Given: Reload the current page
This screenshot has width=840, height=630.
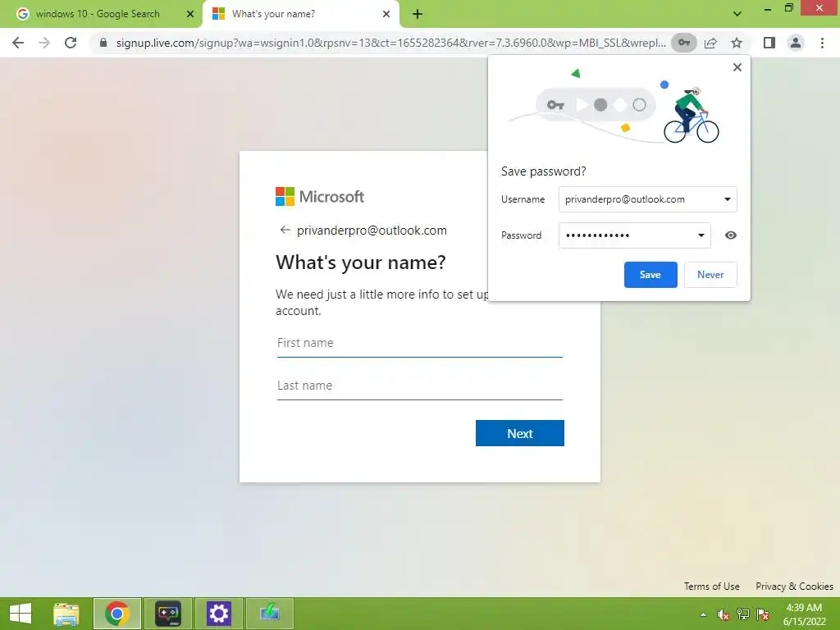Looking at the screenshot, I should click(x=71, y=43).
